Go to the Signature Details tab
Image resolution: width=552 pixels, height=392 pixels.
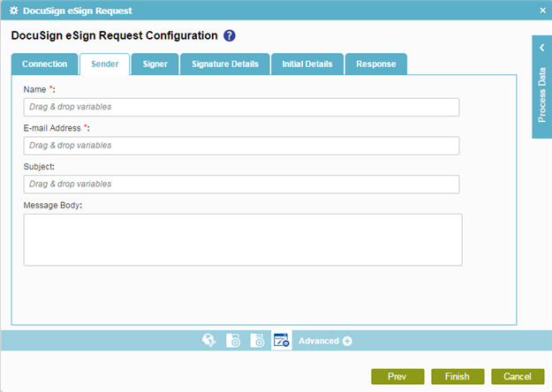225,64
